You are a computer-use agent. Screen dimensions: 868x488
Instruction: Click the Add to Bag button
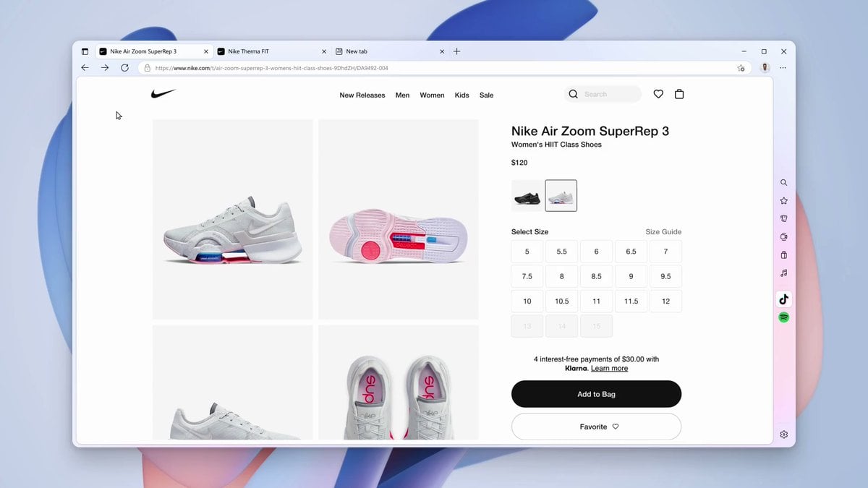pos(596,394)
